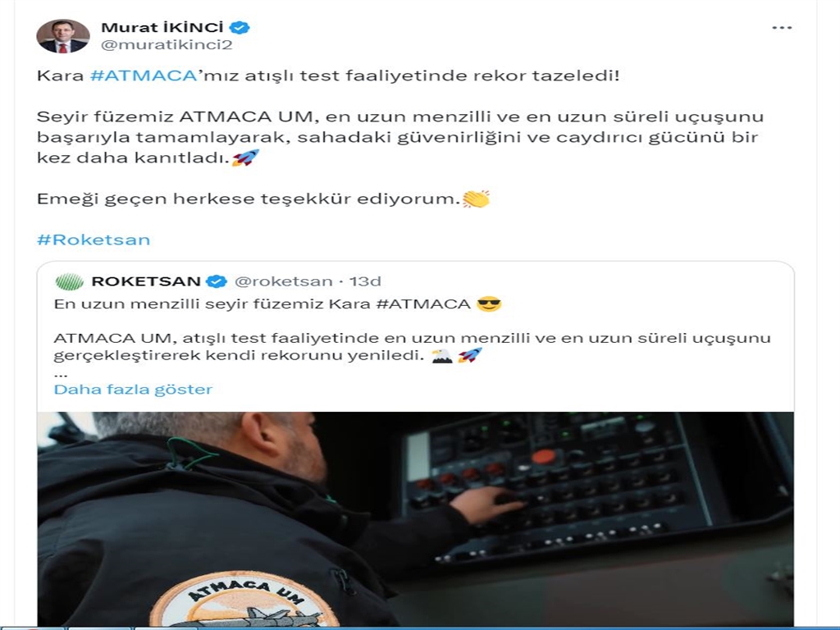840x630 pixels.
Task: Click the Murat İKİNCİ display name
Action: [162, 27]
